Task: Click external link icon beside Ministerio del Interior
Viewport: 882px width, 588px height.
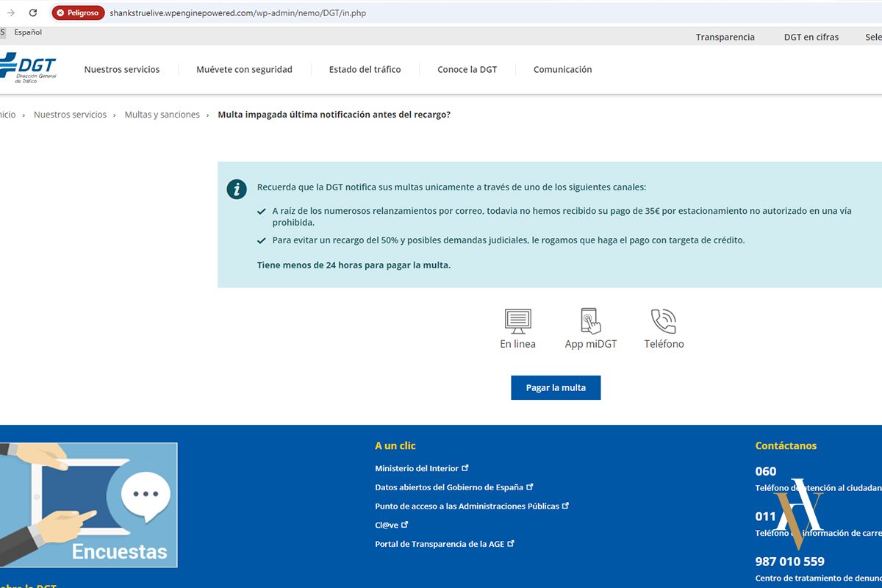Action: point(465,467)
